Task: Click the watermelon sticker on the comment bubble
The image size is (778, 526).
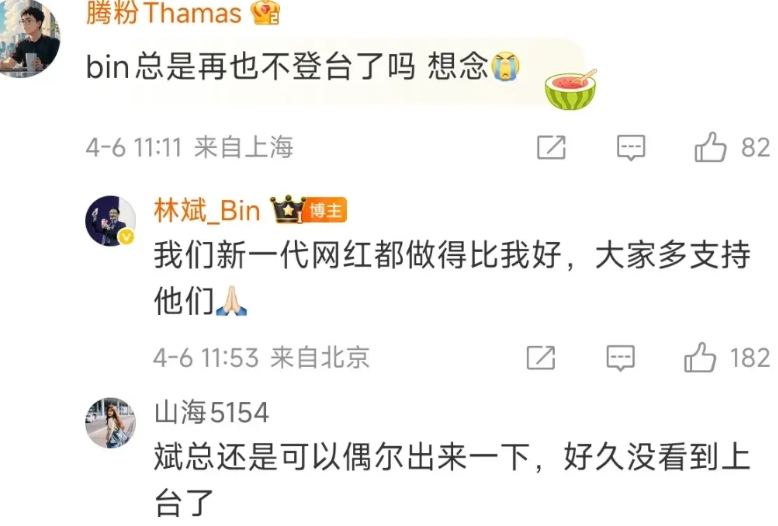Action: pos(571,89)
